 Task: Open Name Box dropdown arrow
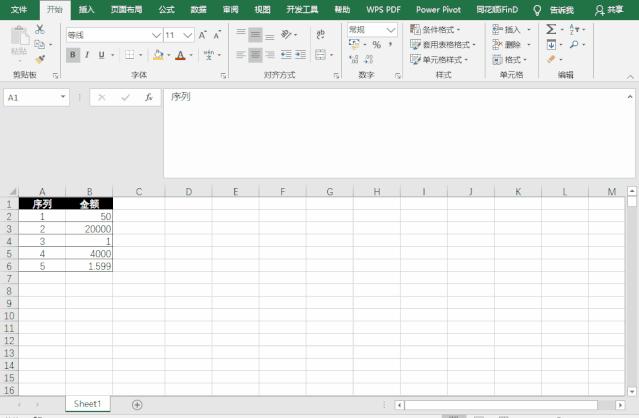pyautogui.click(x=63, y=97)
